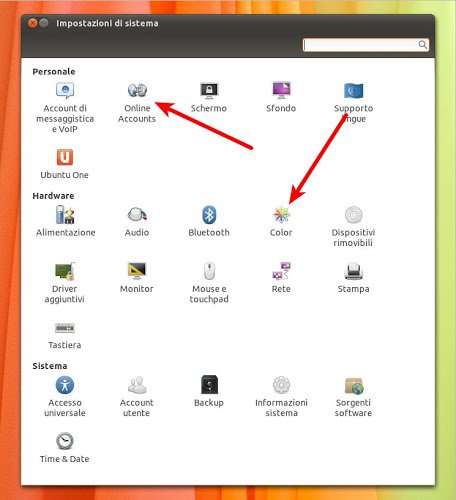The width and height of the screenshot is (456, 500).
Task: Open Sfondo background settings
Action: tap(281, 97)
